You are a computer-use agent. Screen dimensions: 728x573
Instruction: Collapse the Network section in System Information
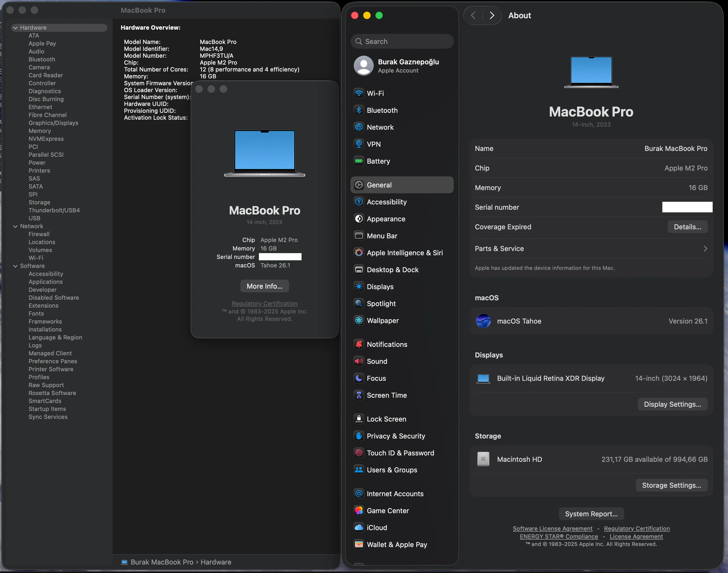point(15,226)
